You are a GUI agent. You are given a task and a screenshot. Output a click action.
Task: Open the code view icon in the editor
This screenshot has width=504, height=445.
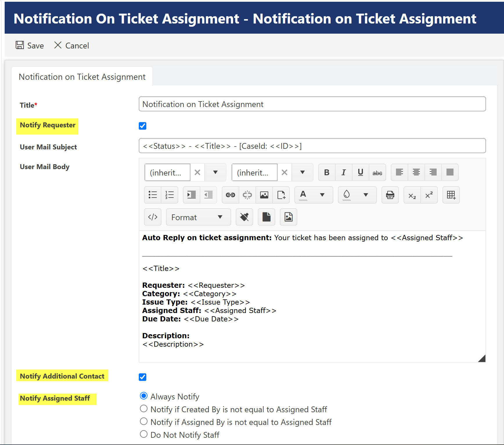tap(153, 217)
